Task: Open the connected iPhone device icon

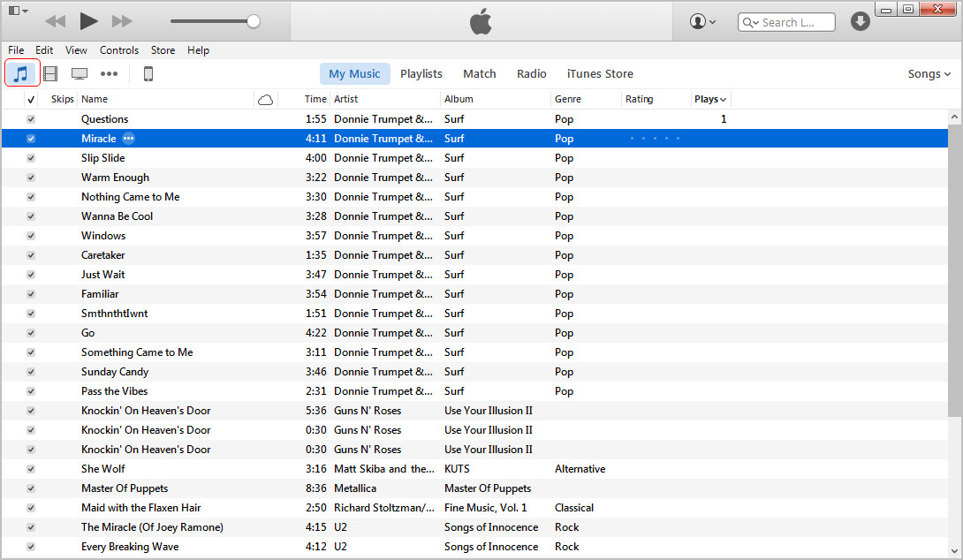Action: [148, 73]
